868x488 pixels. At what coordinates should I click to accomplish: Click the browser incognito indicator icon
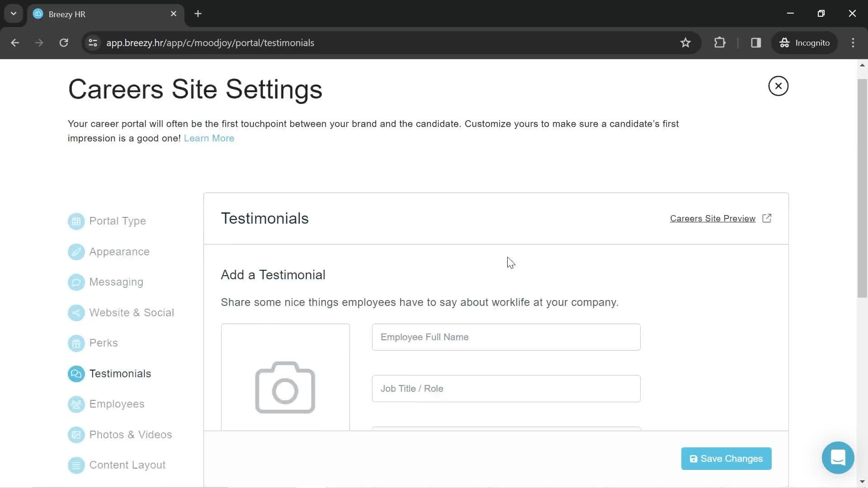pos(784,43)
